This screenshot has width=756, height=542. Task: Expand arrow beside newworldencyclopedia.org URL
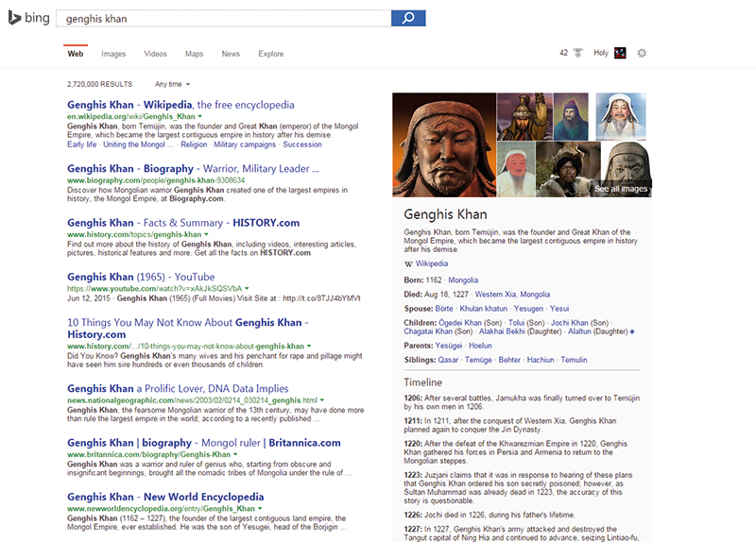point(260,509)
